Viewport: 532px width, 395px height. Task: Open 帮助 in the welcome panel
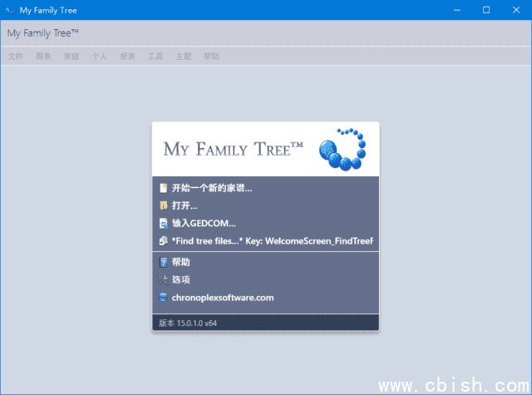click(x=181, y=262)
